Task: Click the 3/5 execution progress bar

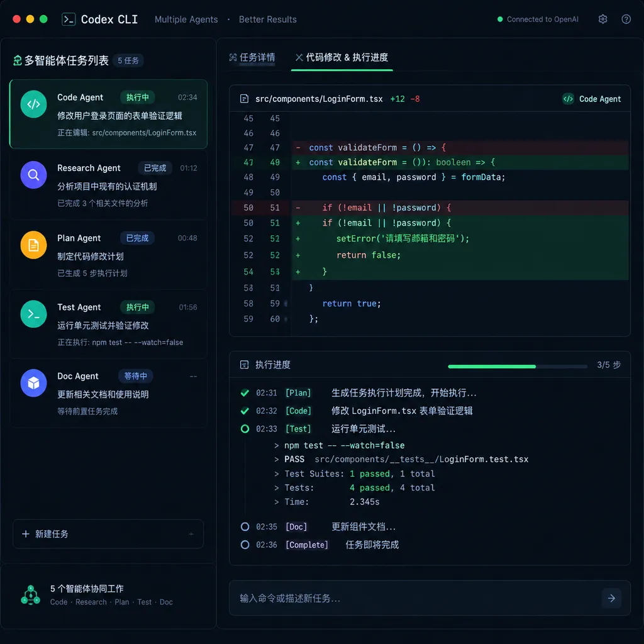Action: tap(518, 367)
